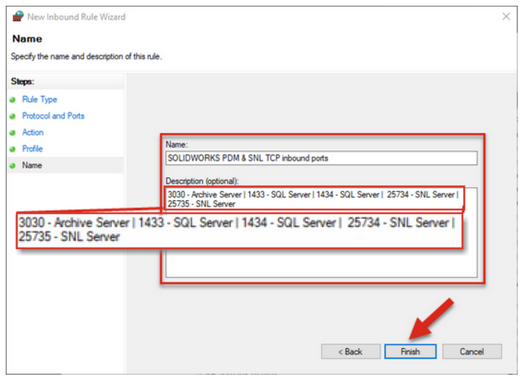Open the Rule Type step
The width and height of the screenshot is (529, 386).
point(39,100)
